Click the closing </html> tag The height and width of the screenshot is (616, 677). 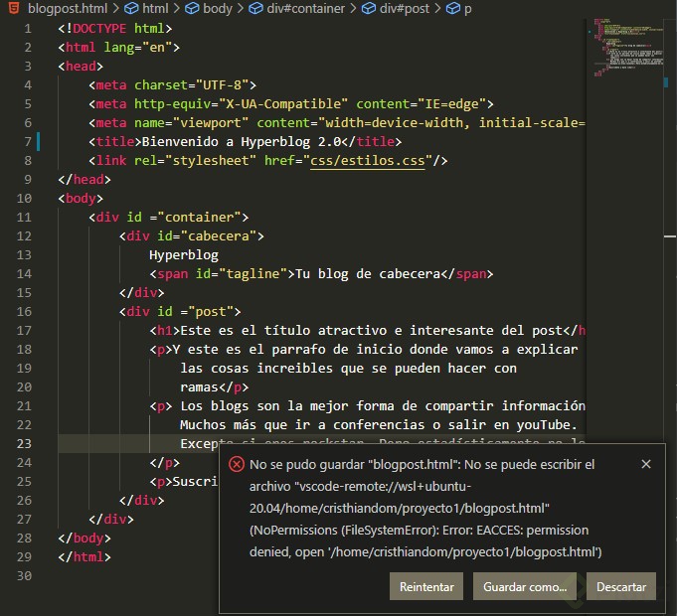coord(85,557)
